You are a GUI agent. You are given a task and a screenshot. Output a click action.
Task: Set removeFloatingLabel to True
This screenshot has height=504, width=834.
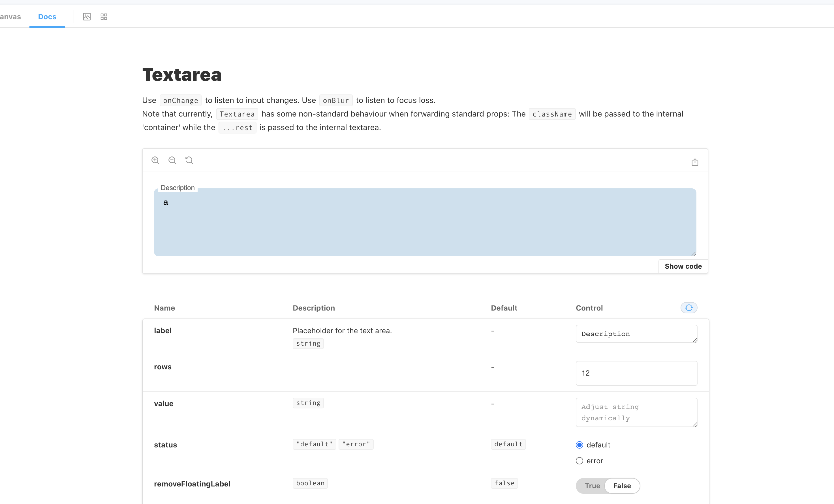coord(592,486)
